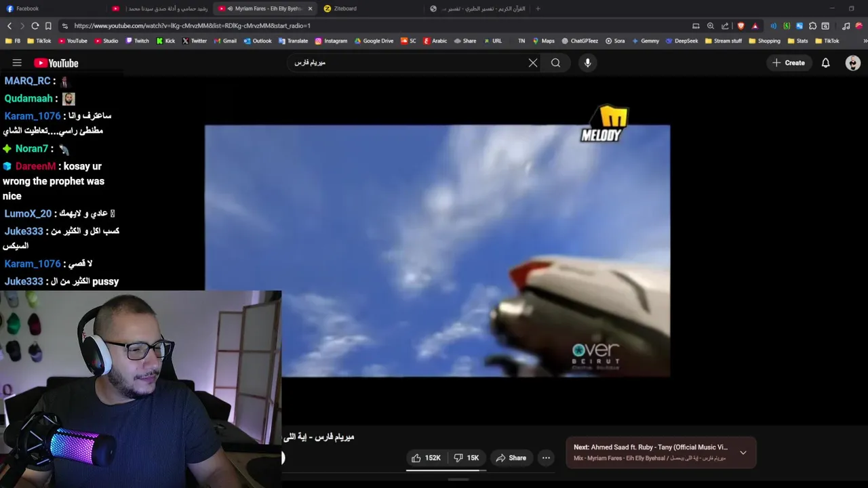Screen dimensions: 868x488
Task: Dislike the video showing 15K
Action: tap(467, 458)
